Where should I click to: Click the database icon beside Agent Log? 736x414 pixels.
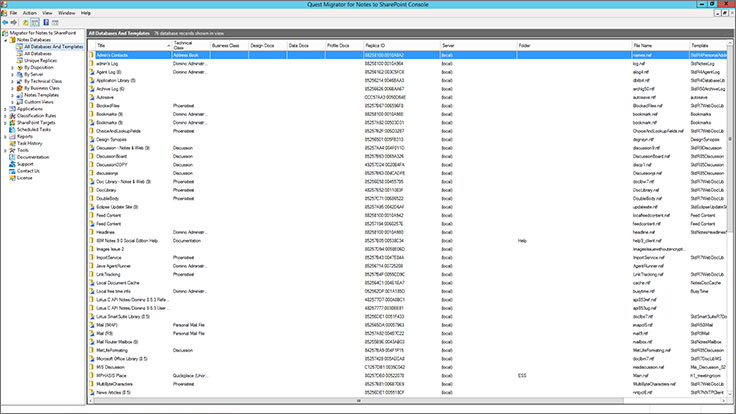(x=92, y=72)
